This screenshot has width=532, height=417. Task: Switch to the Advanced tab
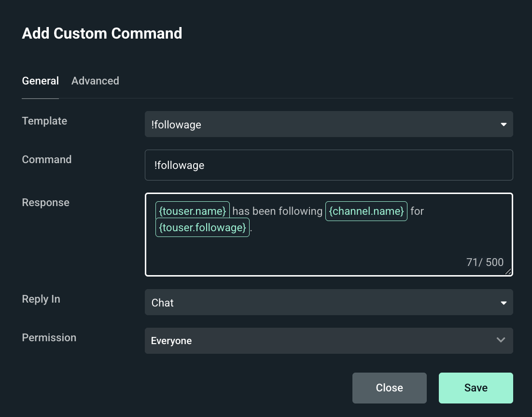[x=95, y=81]
